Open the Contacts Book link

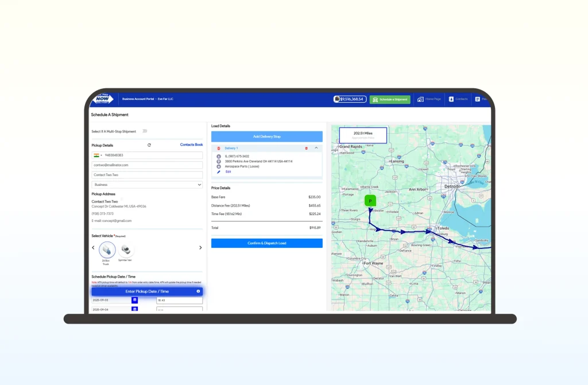click(191, 145)
